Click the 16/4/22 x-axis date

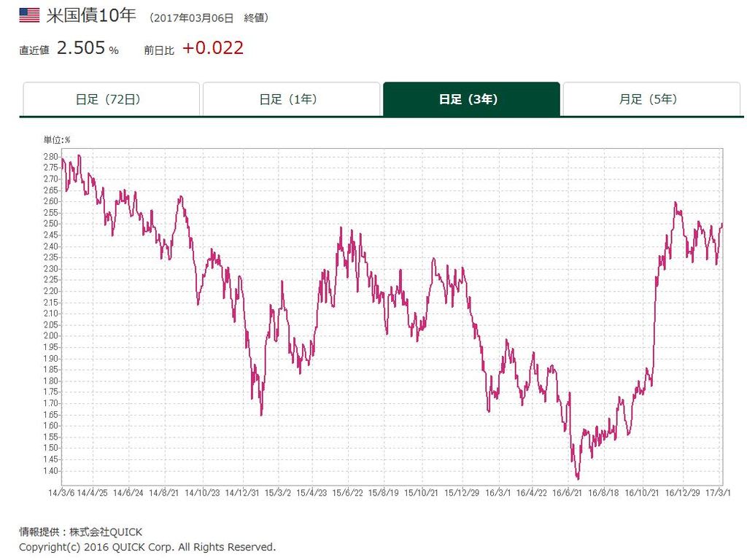(532, 492)
